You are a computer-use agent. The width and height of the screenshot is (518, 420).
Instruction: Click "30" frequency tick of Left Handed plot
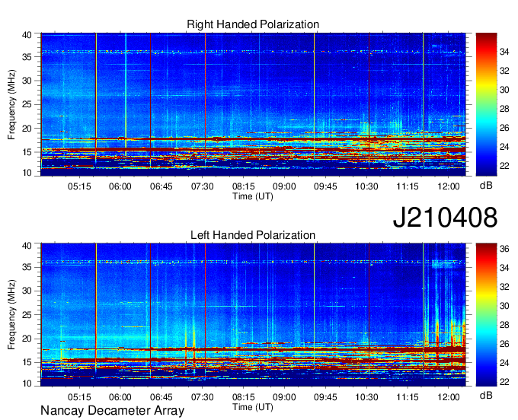(27, 291)
